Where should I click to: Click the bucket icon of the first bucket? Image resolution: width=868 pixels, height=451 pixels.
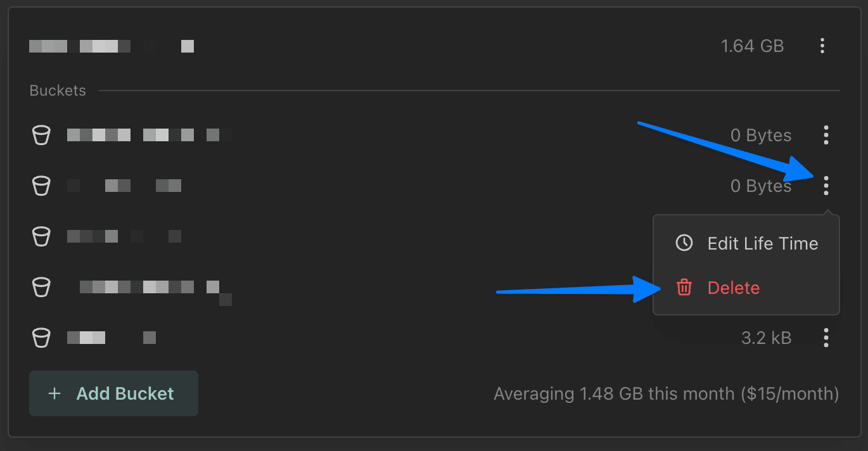(x=41, y=135)
